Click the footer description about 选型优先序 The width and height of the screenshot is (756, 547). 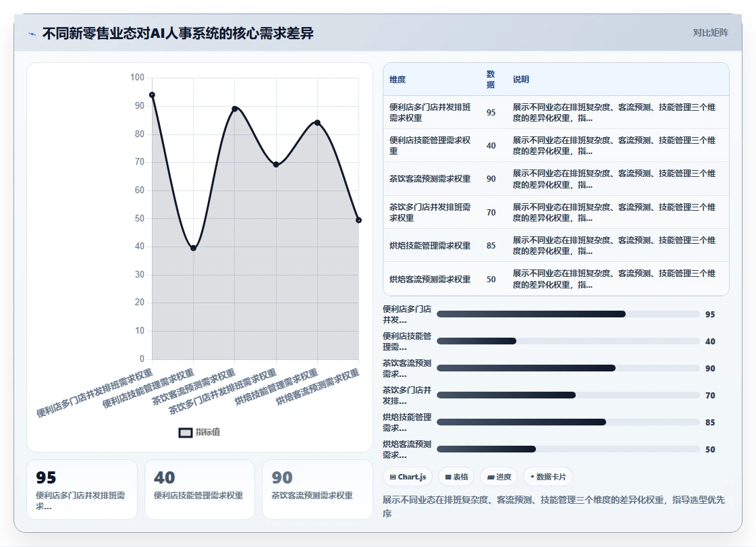click(554, 506)
